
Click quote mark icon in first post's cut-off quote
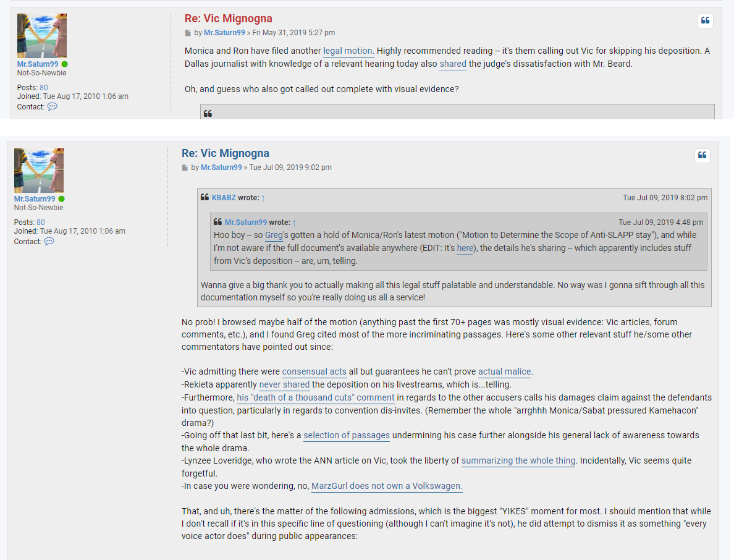tap(208, 113)
